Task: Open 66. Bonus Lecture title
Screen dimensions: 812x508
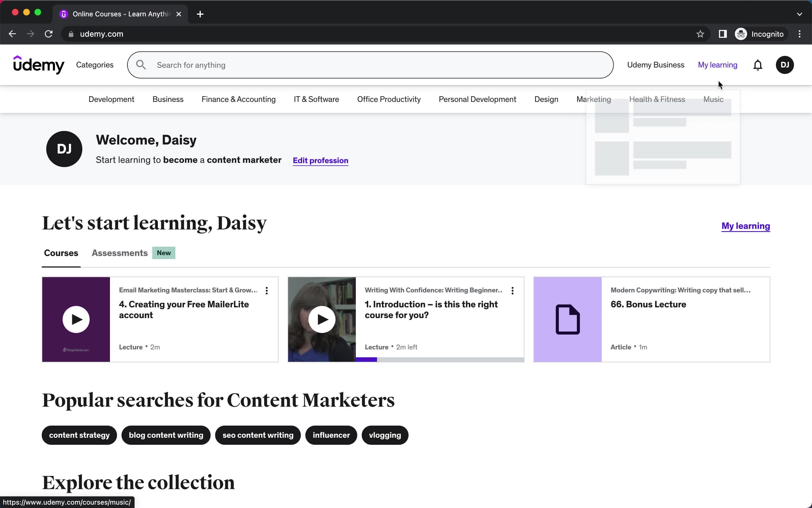Action: [x=648, y=304]
